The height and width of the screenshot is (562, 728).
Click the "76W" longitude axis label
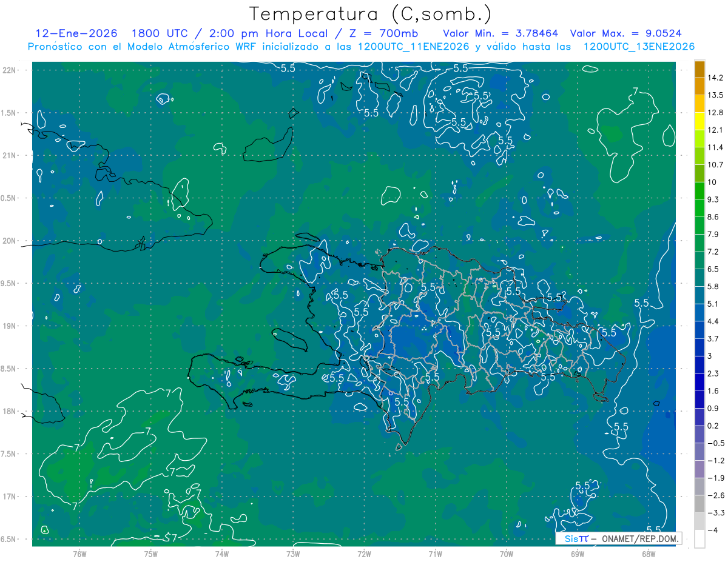click(79, 554)
